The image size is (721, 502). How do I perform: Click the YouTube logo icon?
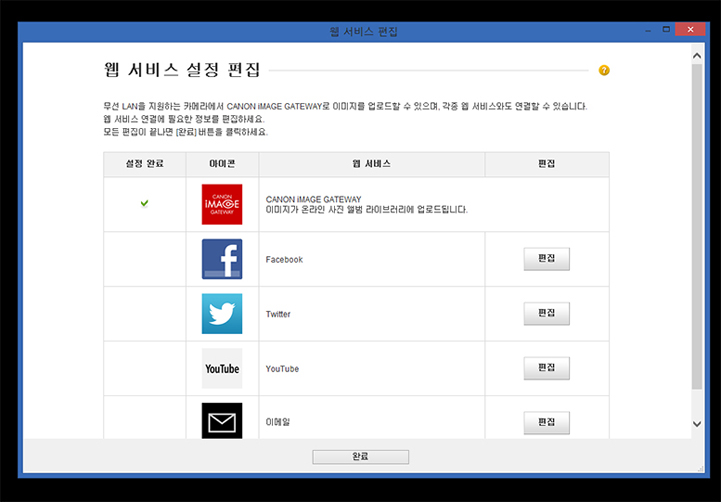(222, 368)
